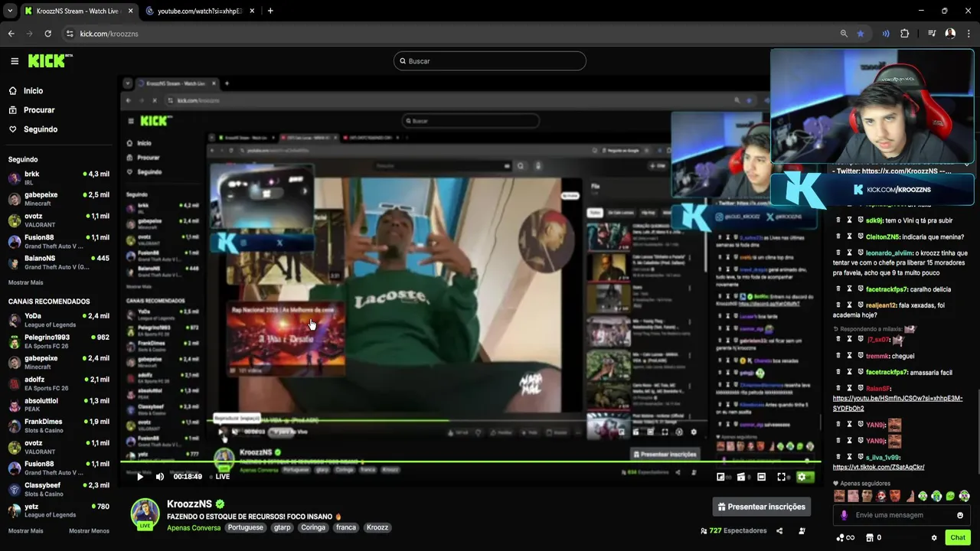Go back in browser
The height and width of the screenshot is (551, 980).
tap(11, 34)
